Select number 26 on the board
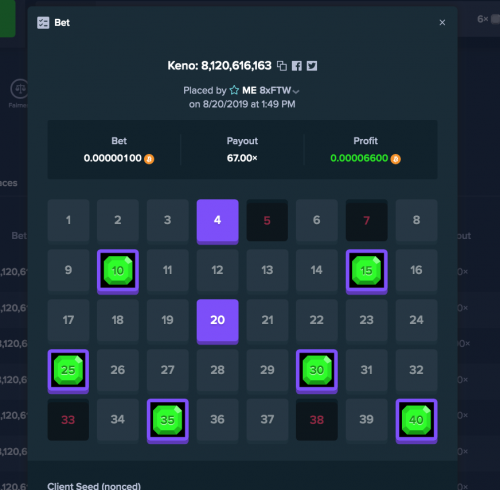 click(118, 370)
